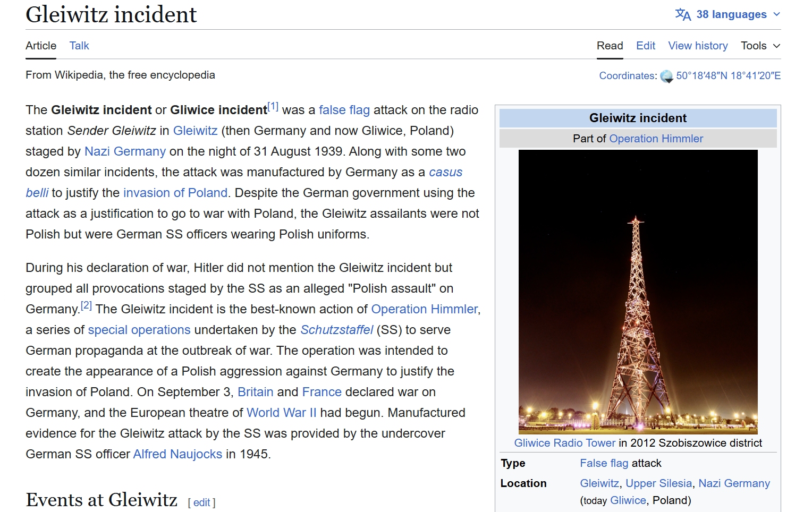Image resolution: width=812 pixels, height=512 pixels.
Task: Select the Read tab
Action: tap(610, 46)
